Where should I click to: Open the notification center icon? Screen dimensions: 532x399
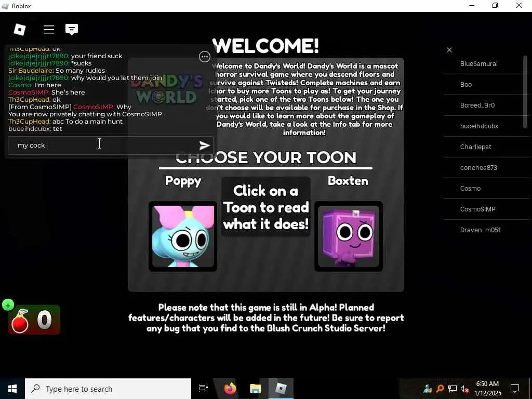click(515, 389)
